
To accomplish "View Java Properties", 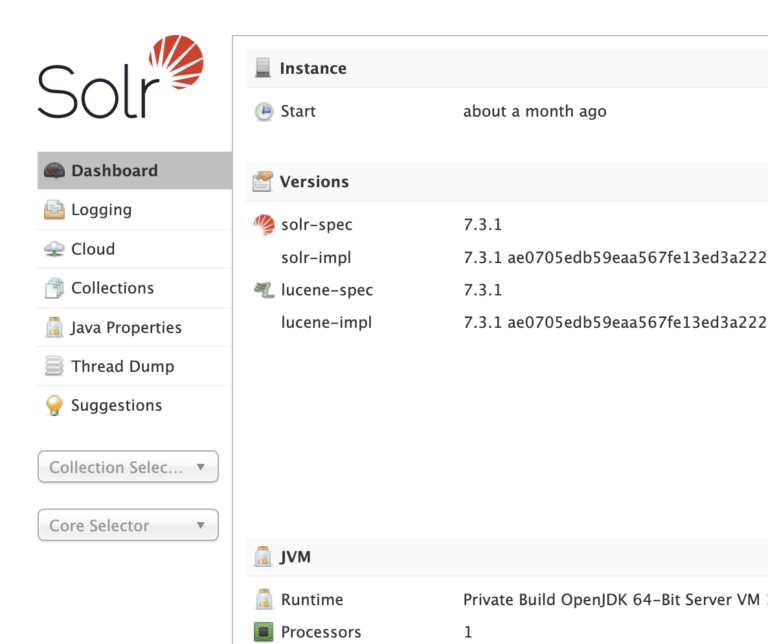I will coord(135,327).
